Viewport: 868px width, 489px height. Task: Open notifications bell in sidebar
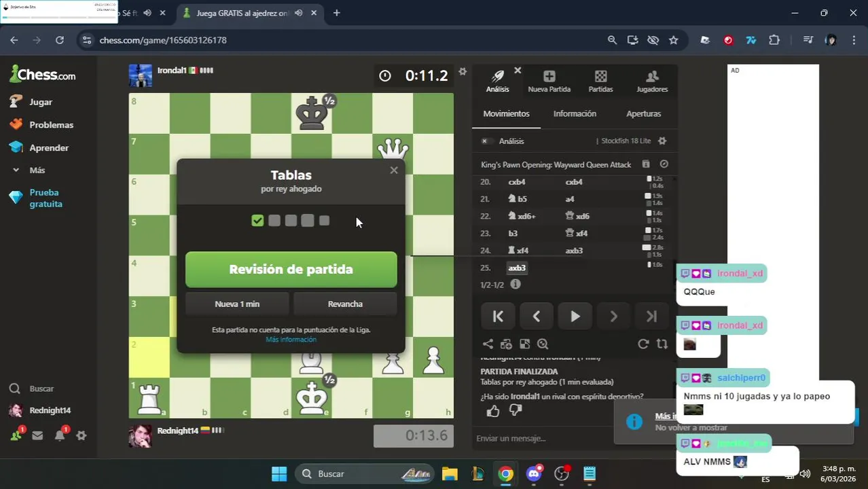pyautogui.click(x=60, y=435)
